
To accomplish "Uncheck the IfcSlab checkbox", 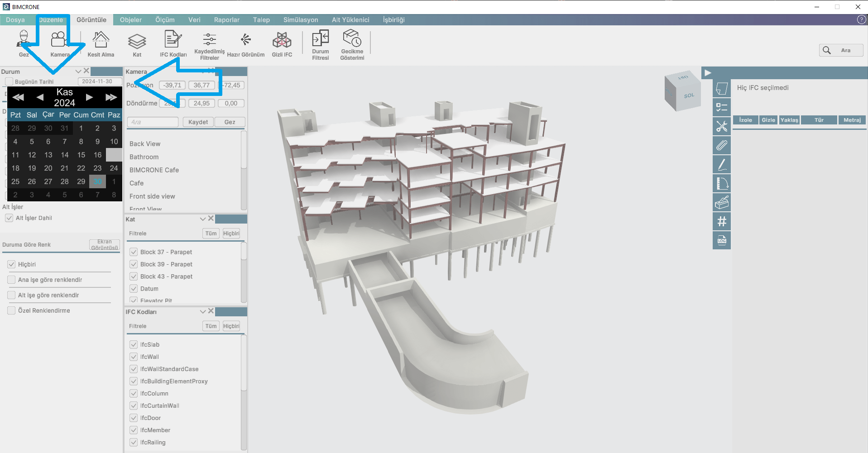I will point(134,344).
